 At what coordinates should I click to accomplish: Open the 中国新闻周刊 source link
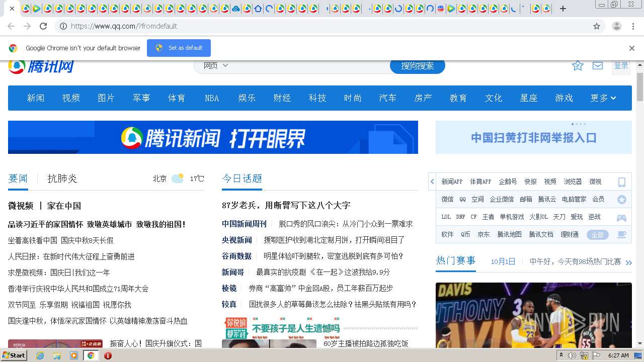coord(244,224)
